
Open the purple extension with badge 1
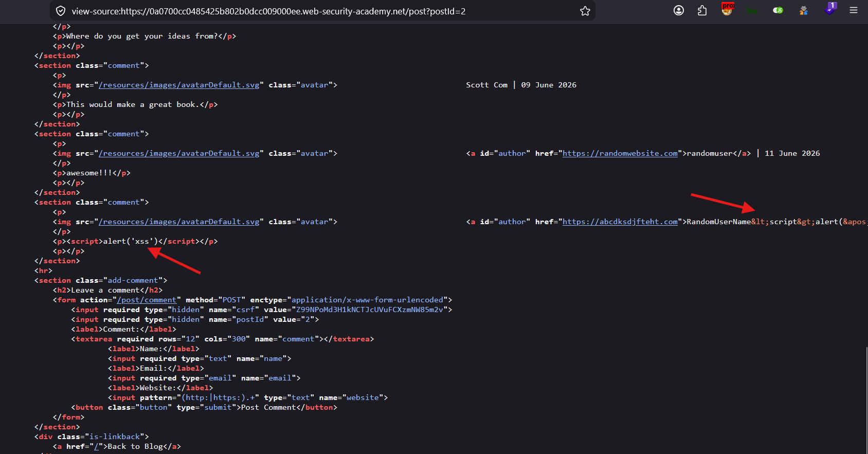830,9
